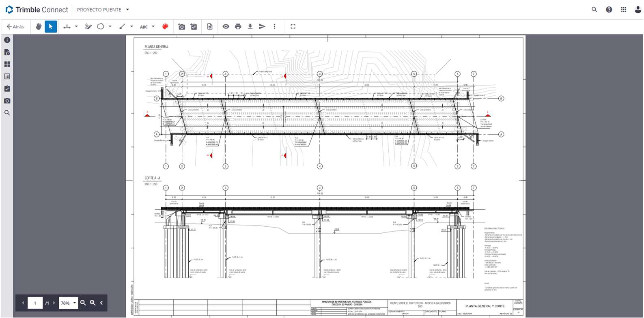Image resolution: width=644 pixels, height=318 pixels.
Task: Click the PLANTA GENERAL Y CORTE title block
Action: tap(485, 306)
